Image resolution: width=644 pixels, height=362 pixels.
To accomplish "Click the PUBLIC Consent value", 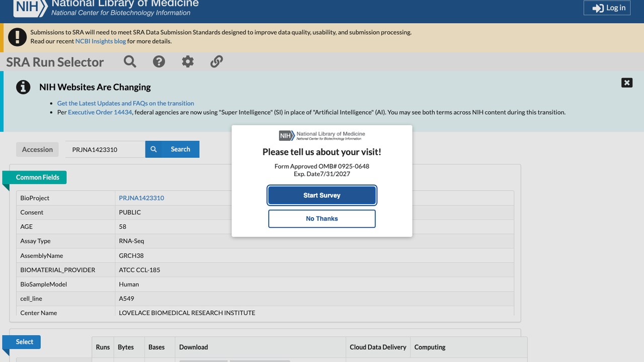I will click(x=130, y=212).
